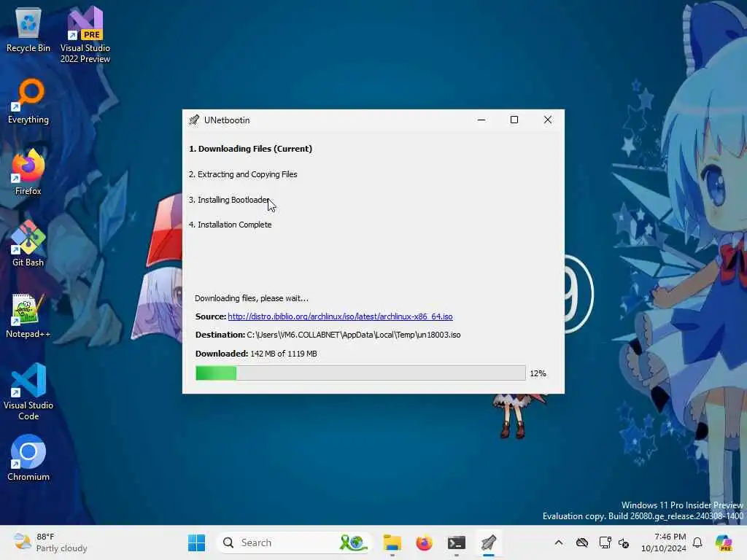Click the muted volume tray icon
This screenshot has height=560, width=747.
(624, 542)
